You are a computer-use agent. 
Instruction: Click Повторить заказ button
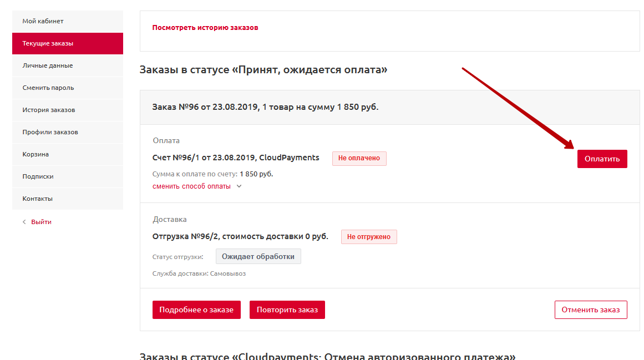click(x=287, y=310)
